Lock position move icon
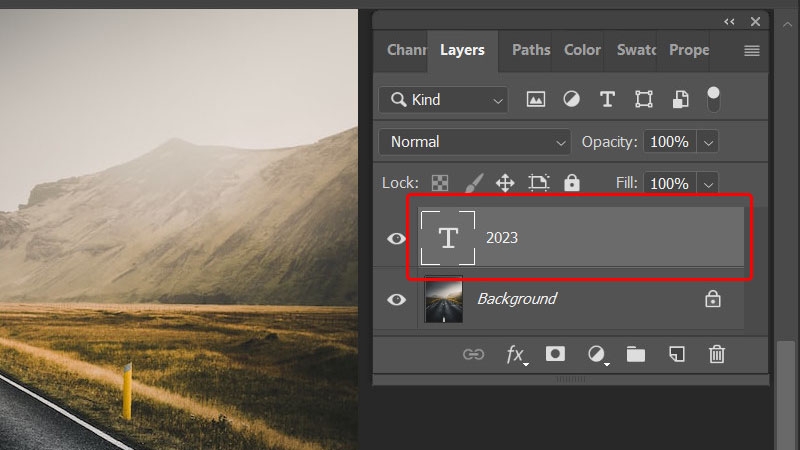The image size is (800, 450). coord(505,183)
